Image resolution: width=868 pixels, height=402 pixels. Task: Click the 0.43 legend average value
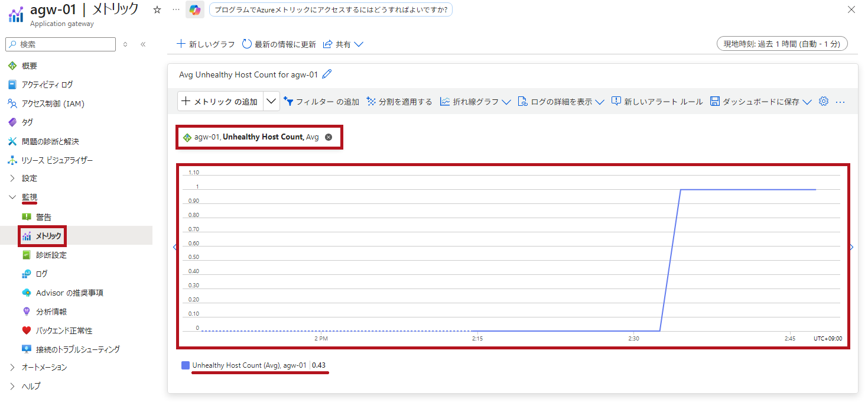coord(319,365)
